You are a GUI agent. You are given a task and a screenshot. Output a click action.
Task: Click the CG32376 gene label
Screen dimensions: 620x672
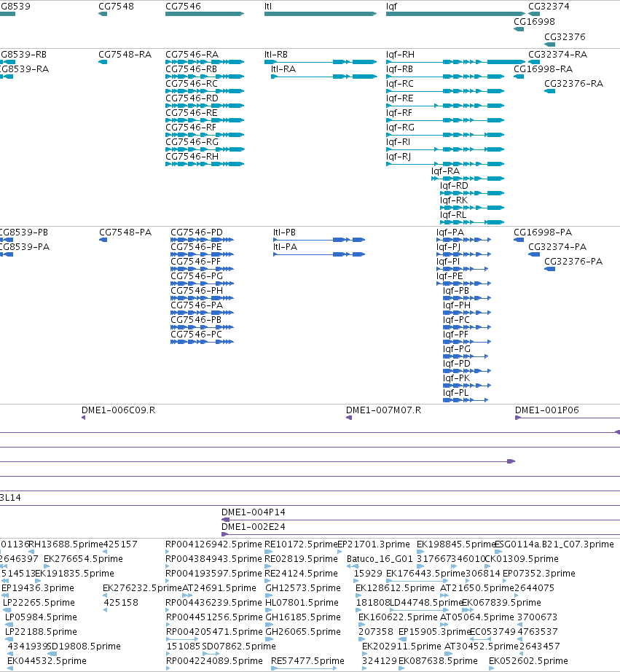(565, 37)
